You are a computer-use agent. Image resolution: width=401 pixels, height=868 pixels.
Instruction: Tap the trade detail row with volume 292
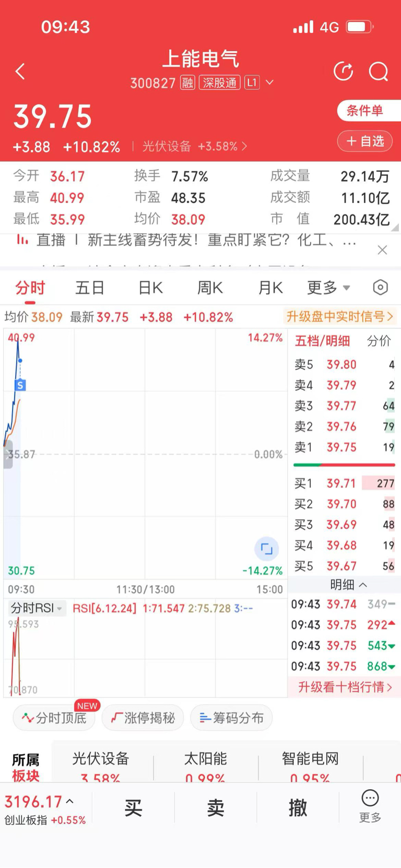tap(344, 625)
